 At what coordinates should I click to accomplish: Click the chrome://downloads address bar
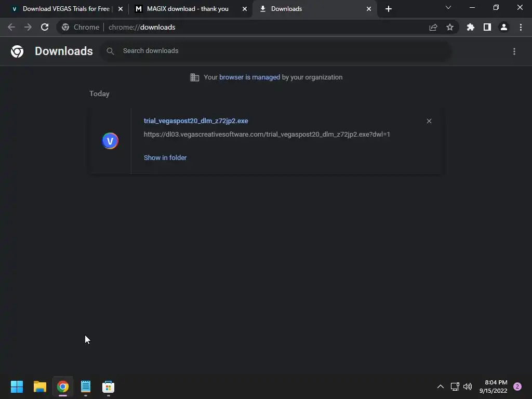click(258, 27)
